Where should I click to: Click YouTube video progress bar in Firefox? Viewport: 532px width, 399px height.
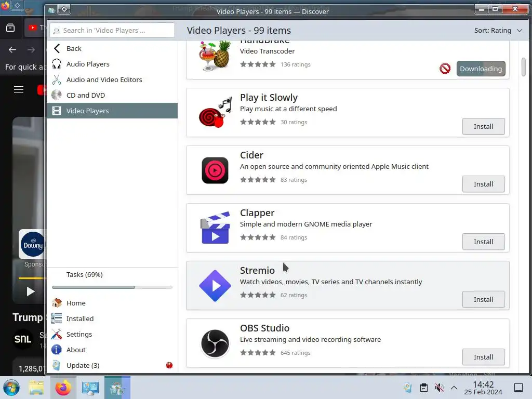point(31,278)
